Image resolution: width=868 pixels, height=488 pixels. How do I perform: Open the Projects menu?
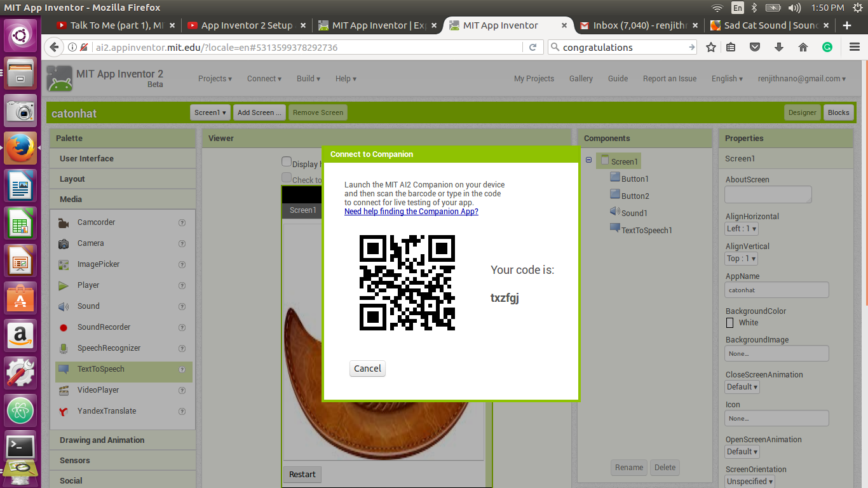pos(215,79)
